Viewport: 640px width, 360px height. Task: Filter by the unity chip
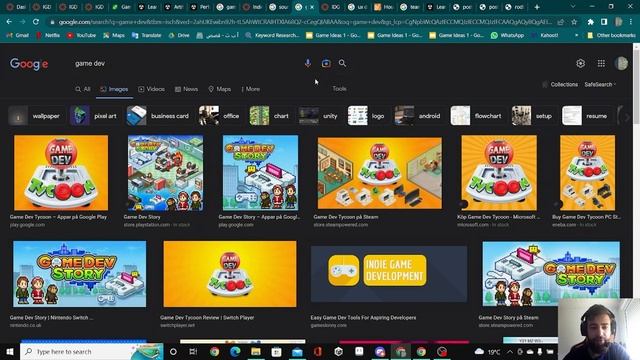(320, 116)
